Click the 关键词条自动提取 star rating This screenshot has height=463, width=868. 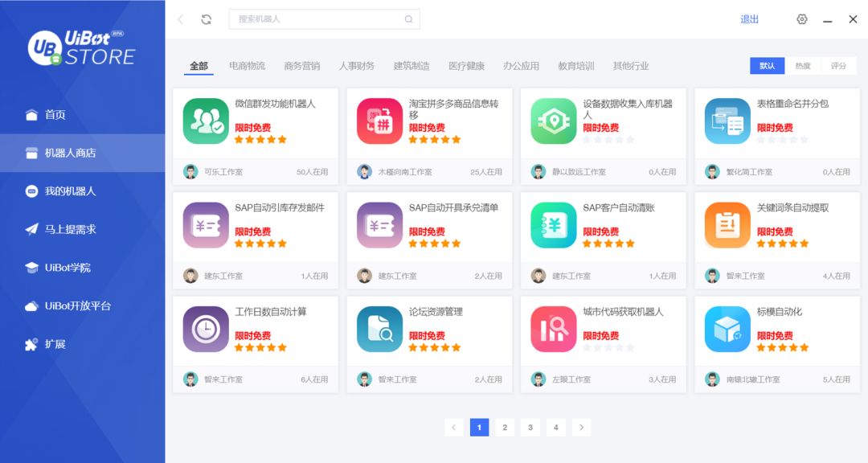(782, 244)
